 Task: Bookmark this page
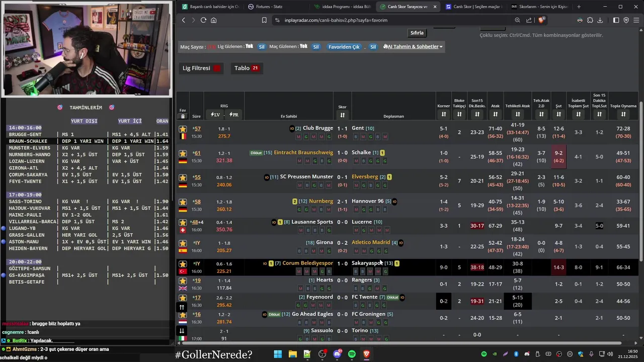264,20
